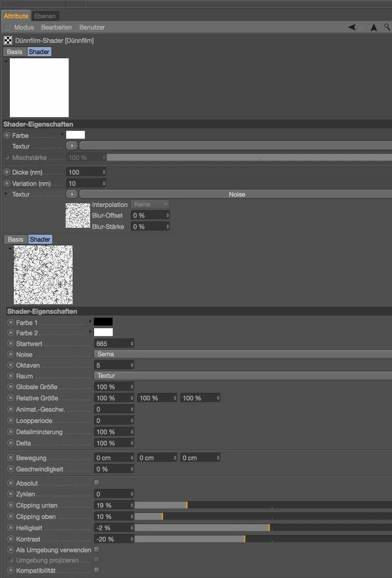Collapse the Textur row disclosure triangle
Image resolution: width=392 pixels, height=578 pixels.
click(x=6, y=193)
